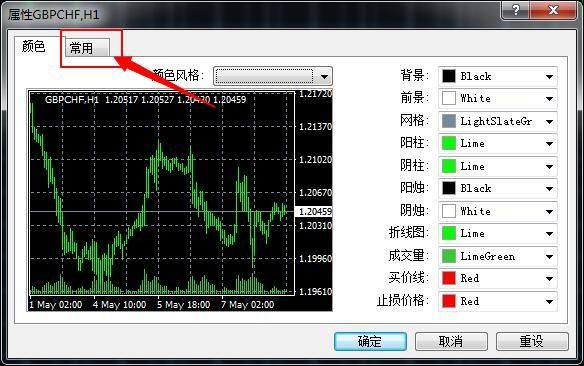584x366 pixels.
Task: Click the green 阴柱 color swatch
Action: coord(448,166)
